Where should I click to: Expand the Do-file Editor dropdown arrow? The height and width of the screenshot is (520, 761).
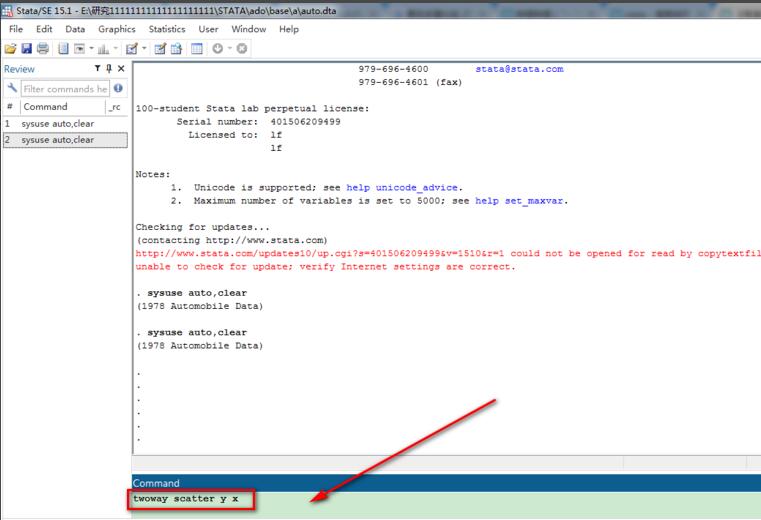click(144, 48)
